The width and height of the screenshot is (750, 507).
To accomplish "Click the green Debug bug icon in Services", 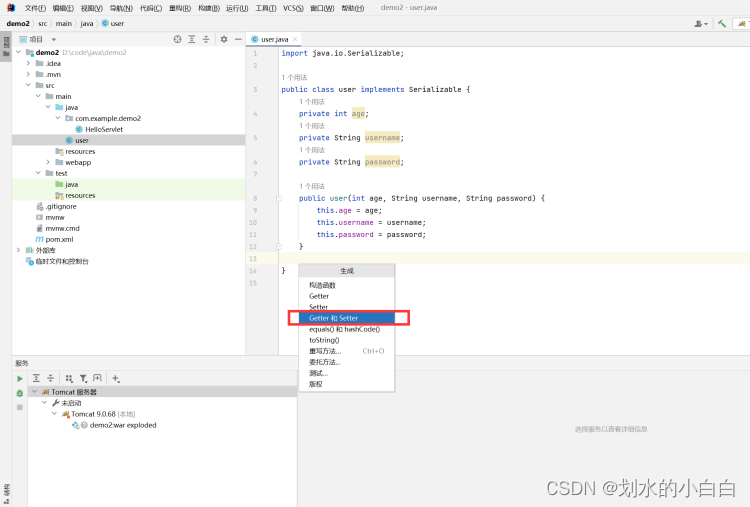I will 20,393.
